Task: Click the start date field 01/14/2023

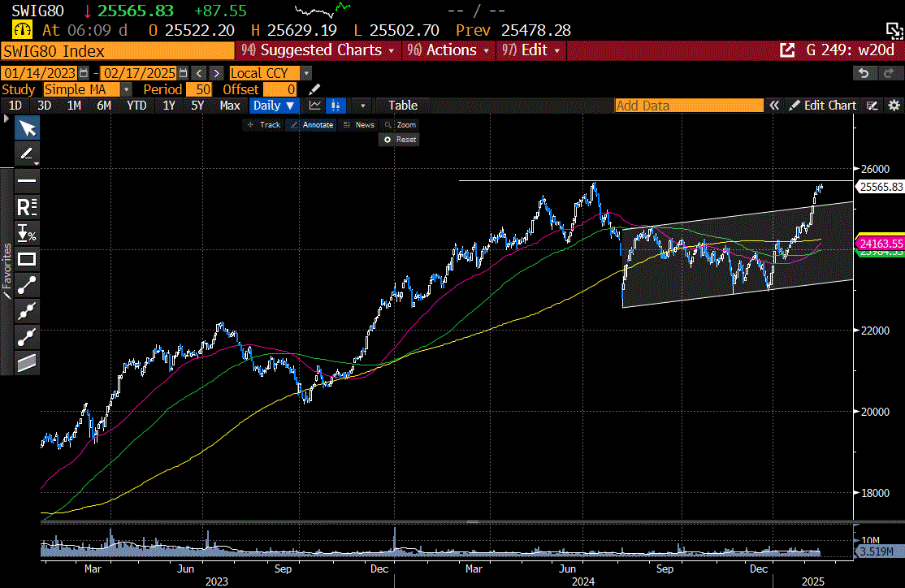Action: [x=39, y=73]
